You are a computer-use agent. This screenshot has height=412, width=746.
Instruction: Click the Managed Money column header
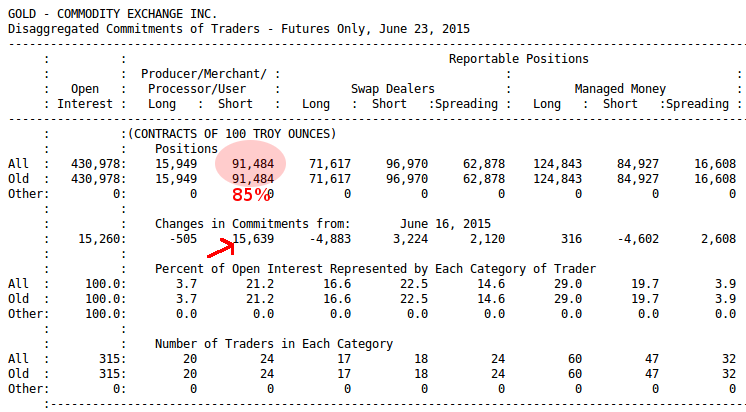click(x=620, y=89)
